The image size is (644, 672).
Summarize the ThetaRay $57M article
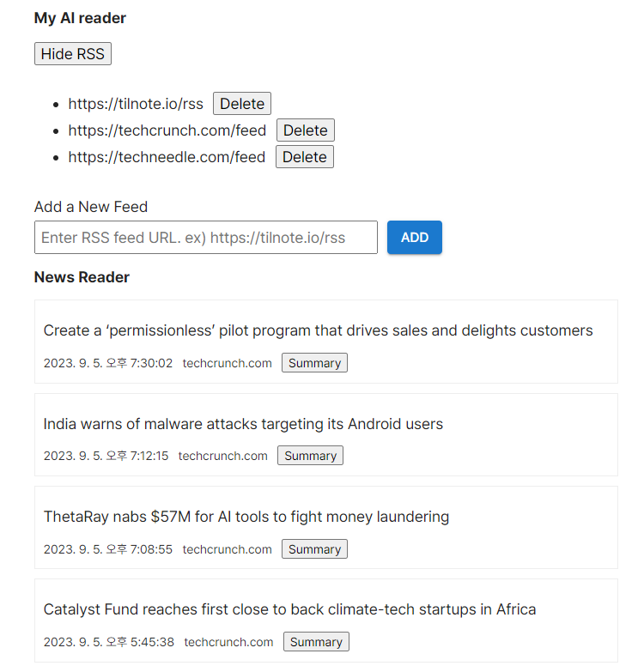[x=314, y=549]
